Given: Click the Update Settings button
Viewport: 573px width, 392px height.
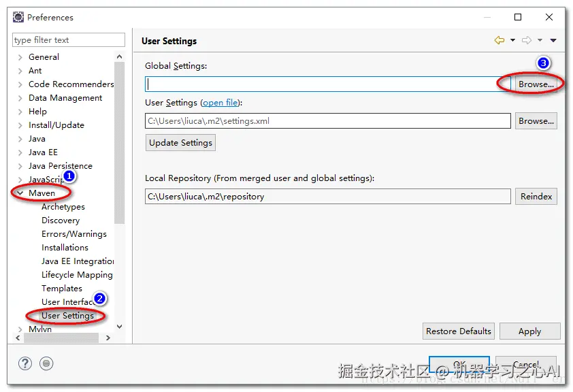Looking at the screenshot, I should click(x=180, y=142).
